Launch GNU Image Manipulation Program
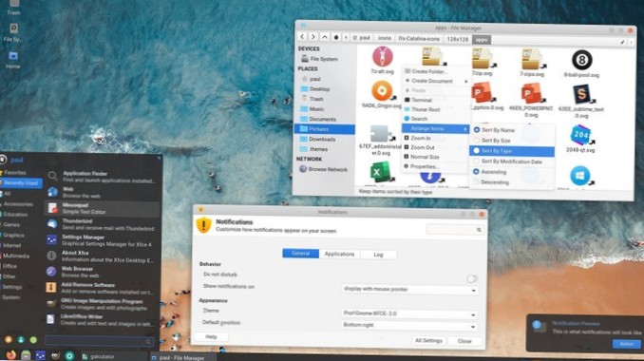 (x=102, y=304)
